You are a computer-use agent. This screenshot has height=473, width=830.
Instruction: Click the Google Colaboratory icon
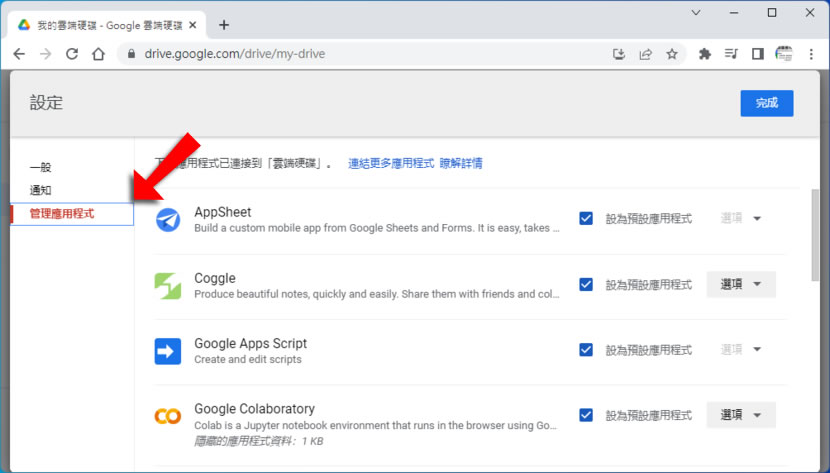pyautogui.click(x=168, y=416)
